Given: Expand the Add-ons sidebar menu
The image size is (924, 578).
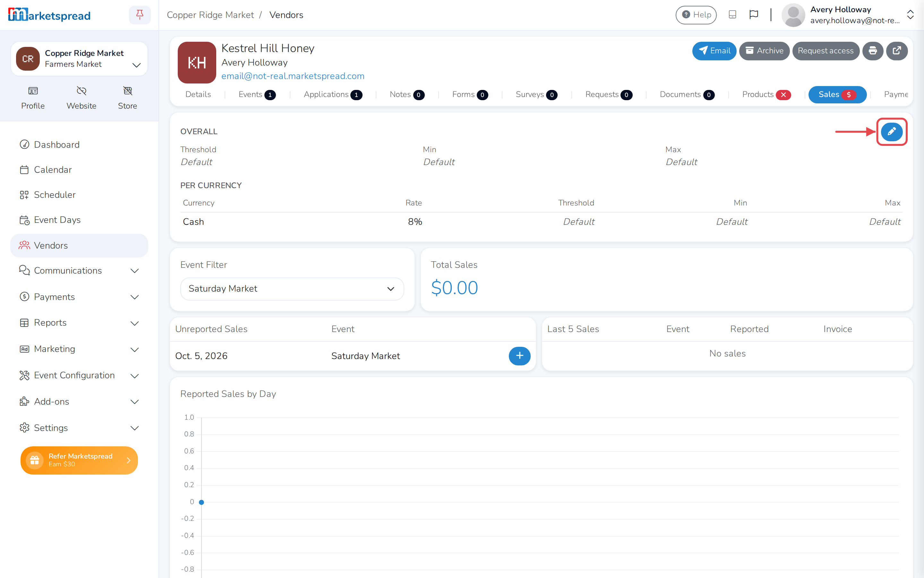Looking at the screenshot, I should [x=79, y=401].
